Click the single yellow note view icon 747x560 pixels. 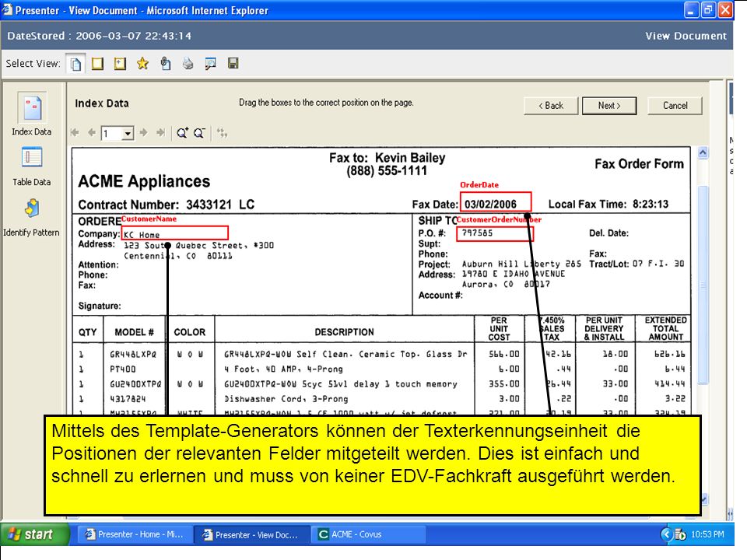click(x=97, y=63)
